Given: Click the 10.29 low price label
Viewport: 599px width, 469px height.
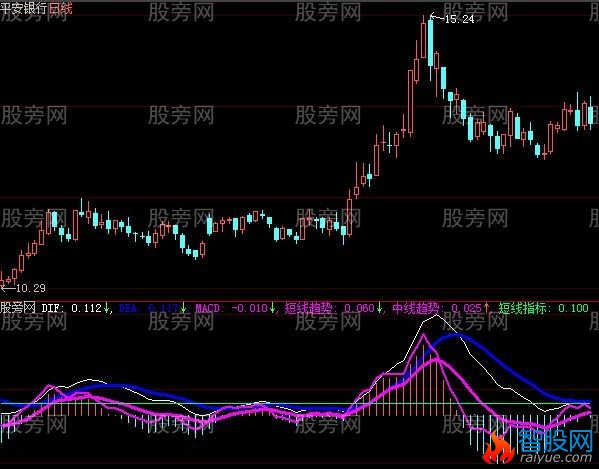Looking at the screenshot, I should (x=31, y=288).
